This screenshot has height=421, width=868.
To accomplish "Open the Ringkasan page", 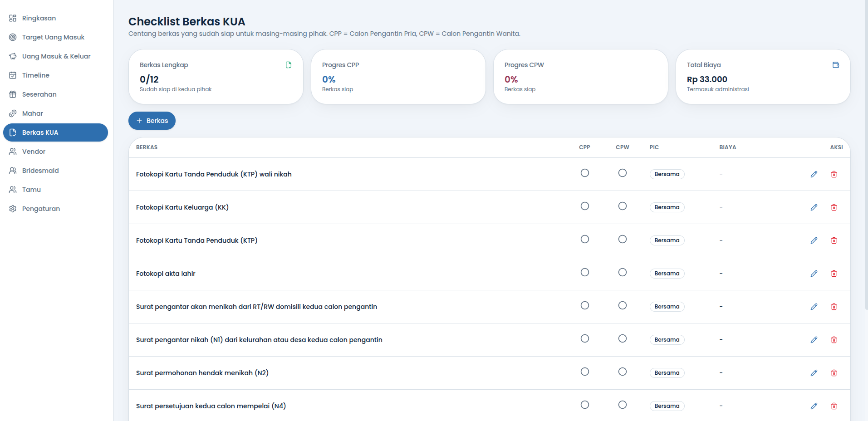I will point(55,18).
